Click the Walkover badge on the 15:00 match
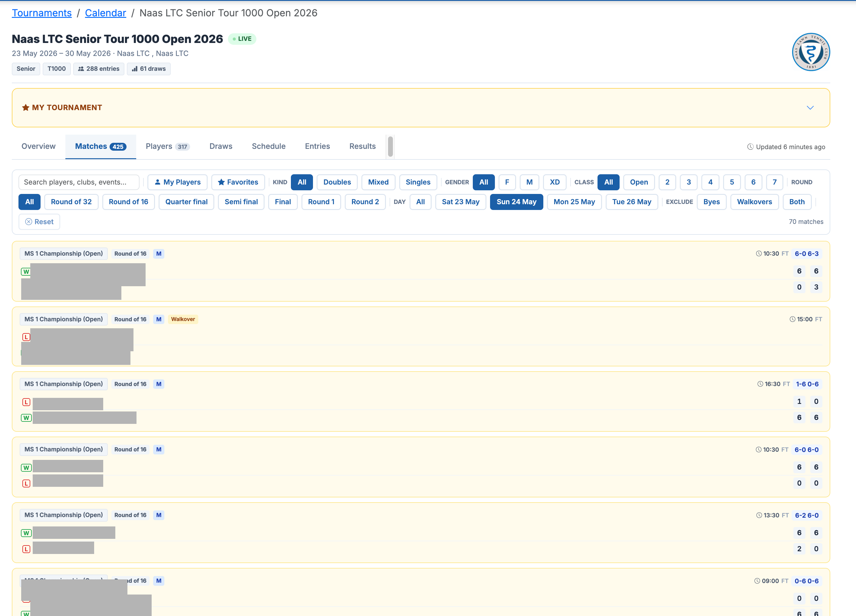 183,319
